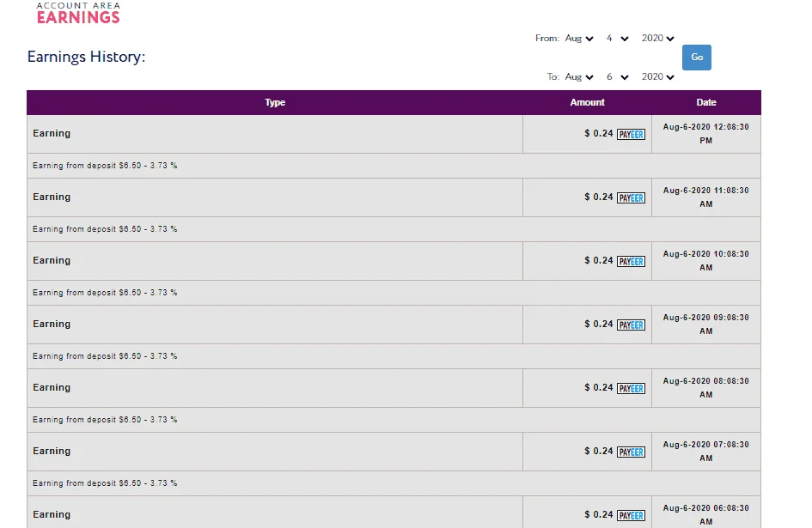The height and width of the screenshot is (528, 812).
Task: Click Payeer icon in 09:08:30 AM row
Action: tap(631, 325)
